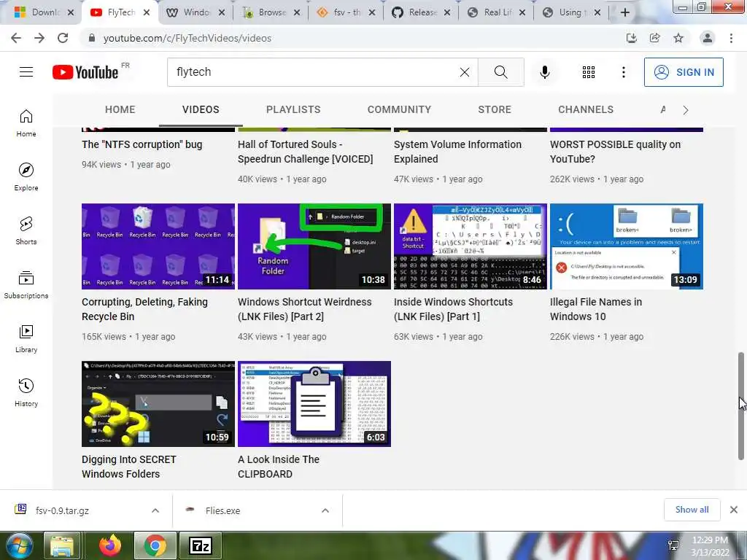The image size is (747, 560).
Task: Open Subscriptions in the sidebar
Action: click(26, 285)
